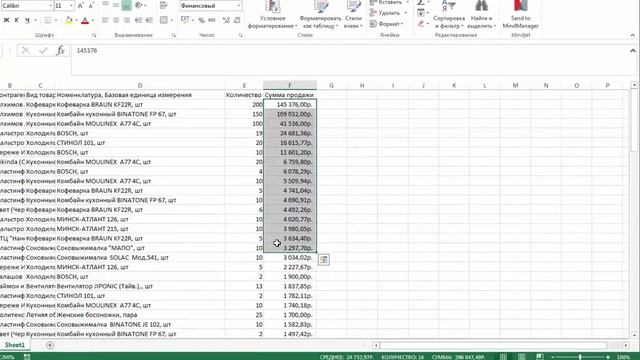Viewport: 640px width, 360px height.
Task: Click the merge and center icon
Action: tap(164, 20)
